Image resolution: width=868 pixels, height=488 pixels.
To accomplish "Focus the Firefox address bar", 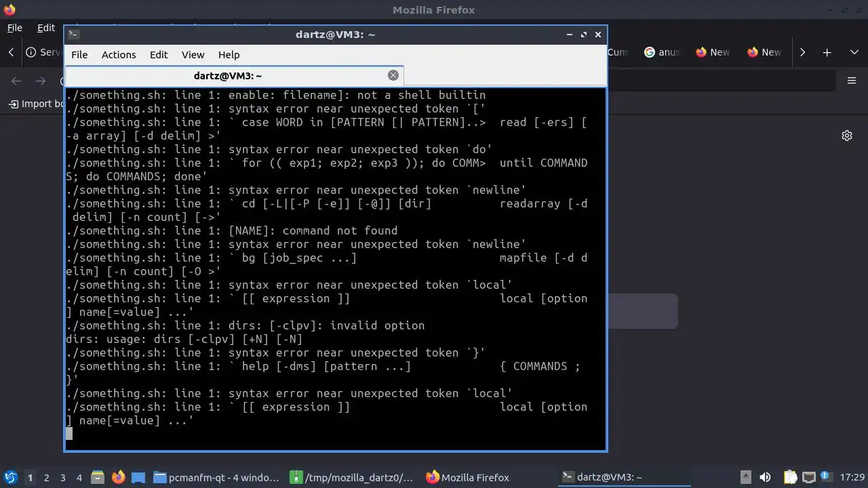I will (x=721, y=81).
